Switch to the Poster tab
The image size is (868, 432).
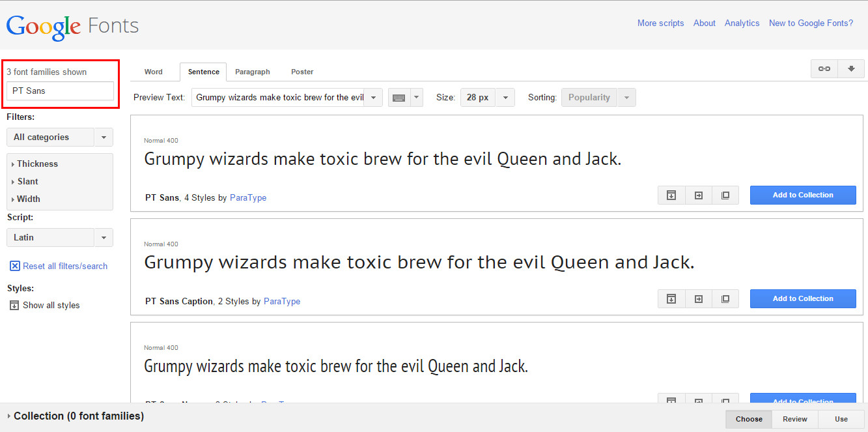[302, 72]
